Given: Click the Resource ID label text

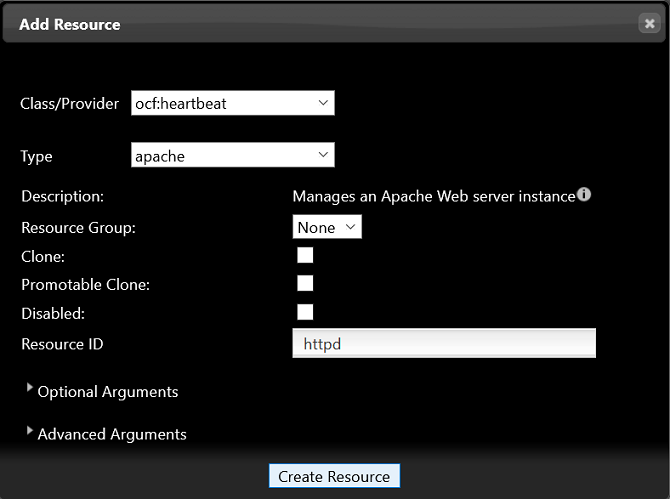Looking at the screenshot, I should pos(62,344).
